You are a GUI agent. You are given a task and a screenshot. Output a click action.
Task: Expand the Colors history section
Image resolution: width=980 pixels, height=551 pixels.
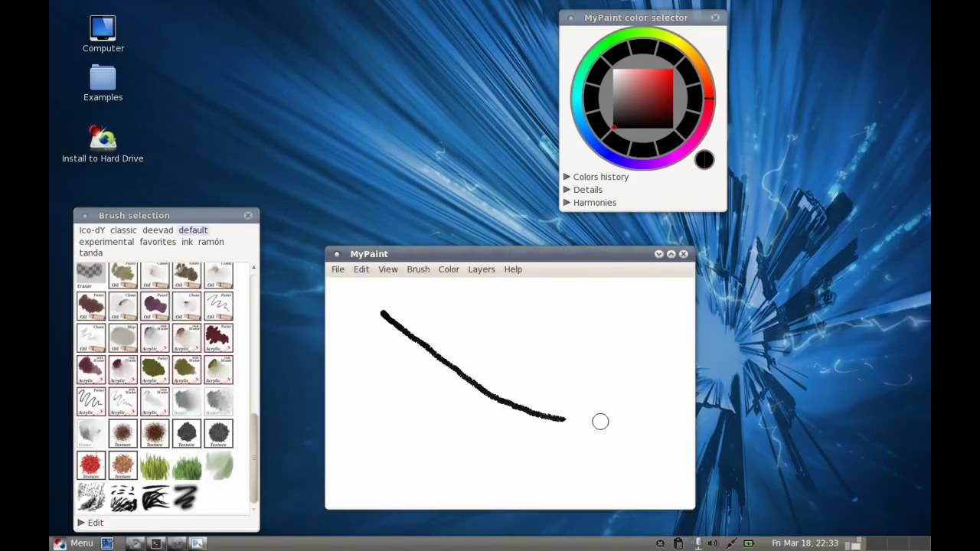596,177
